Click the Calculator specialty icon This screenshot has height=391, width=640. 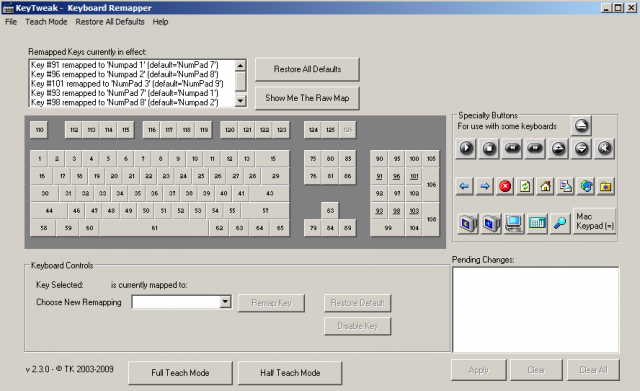coord(537,223)
